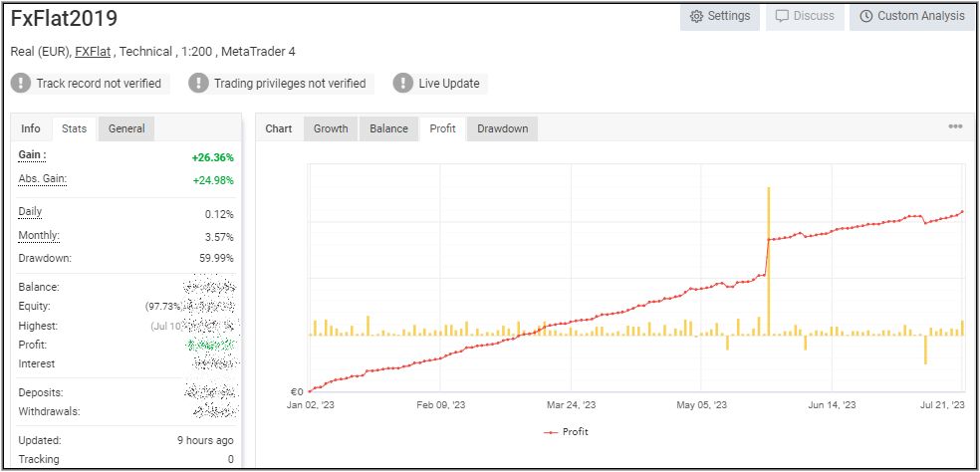Click the Gain stat label

tap(33, 155)
